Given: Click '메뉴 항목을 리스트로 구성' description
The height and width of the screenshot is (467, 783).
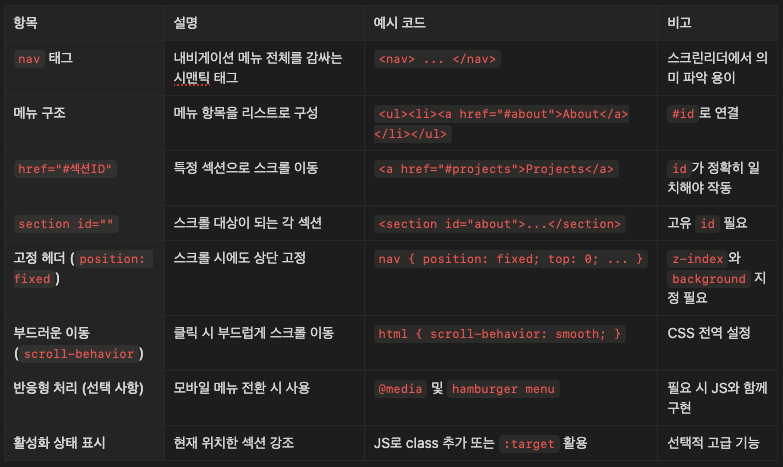Looking at the screenshot, I should pyautogui.click(x=246, y=113).
